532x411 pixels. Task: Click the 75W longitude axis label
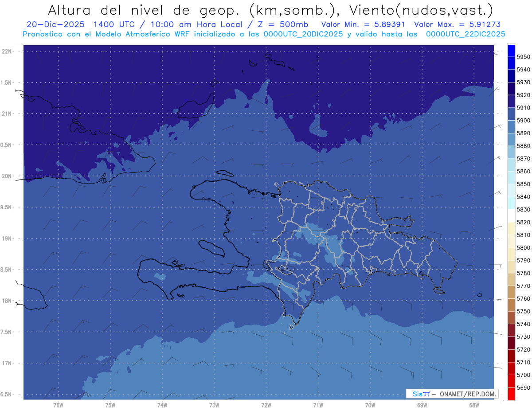pos(110,405)
